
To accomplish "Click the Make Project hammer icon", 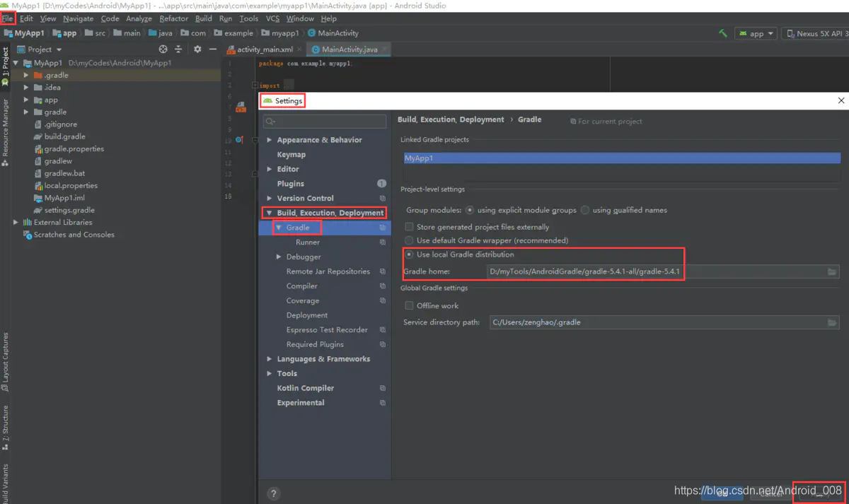I will tap(722, 33).
